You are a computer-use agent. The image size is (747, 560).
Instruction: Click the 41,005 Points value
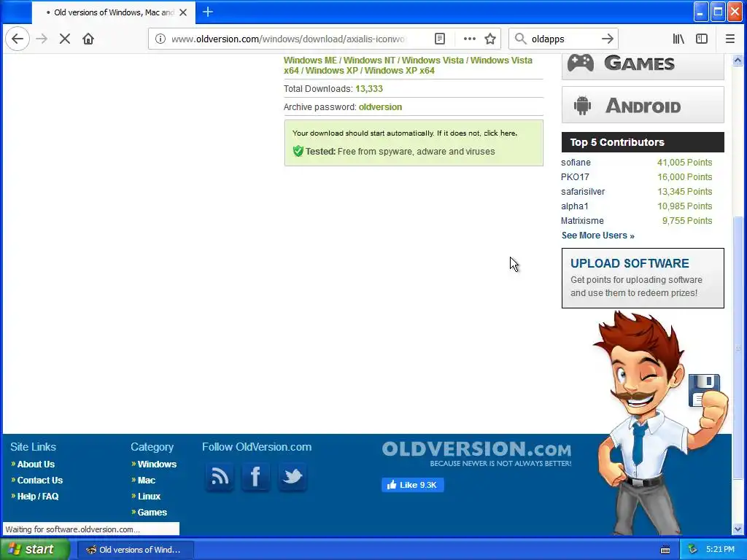tap(684, 163)
